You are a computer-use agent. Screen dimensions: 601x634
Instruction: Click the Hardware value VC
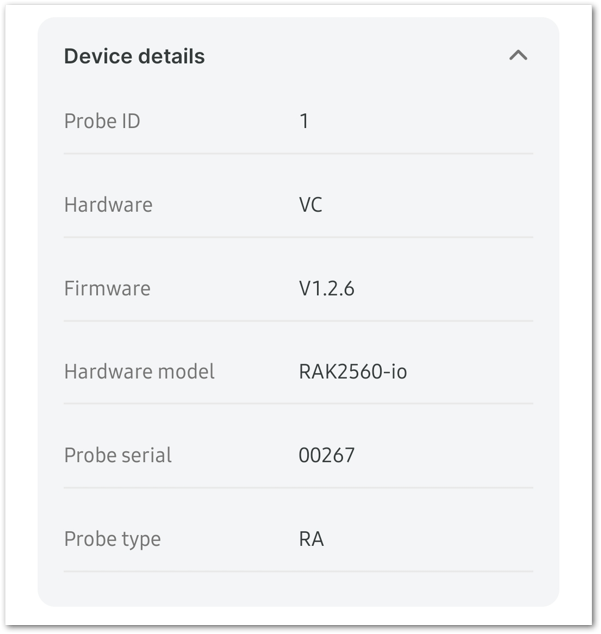[311, 205]
